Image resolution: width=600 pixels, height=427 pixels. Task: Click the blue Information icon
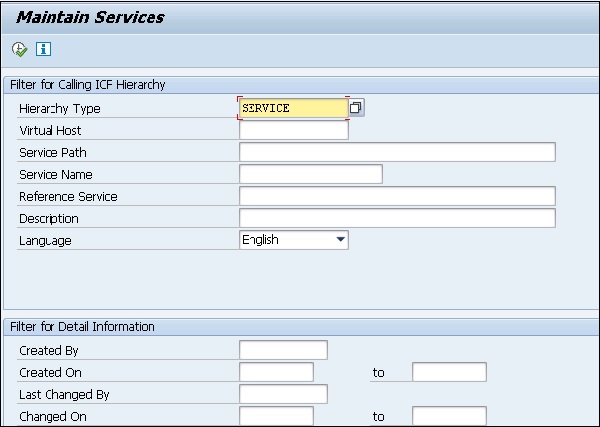[43, 49]
